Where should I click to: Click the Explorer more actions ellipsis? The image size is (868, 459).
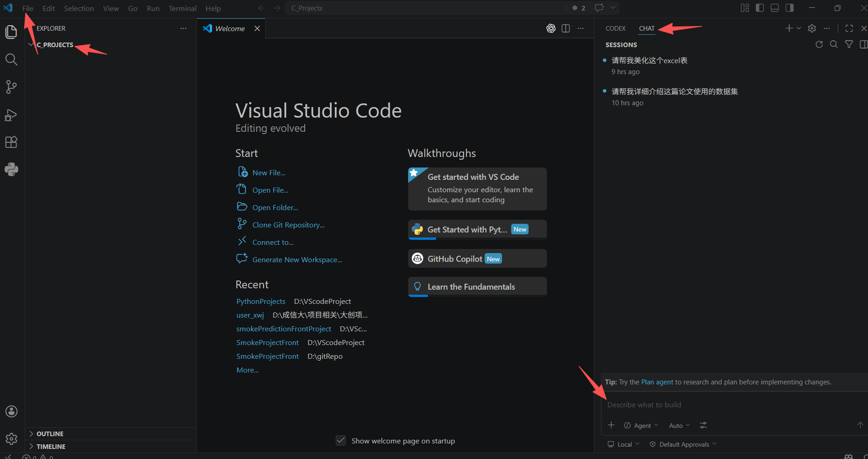click(183, 28)
